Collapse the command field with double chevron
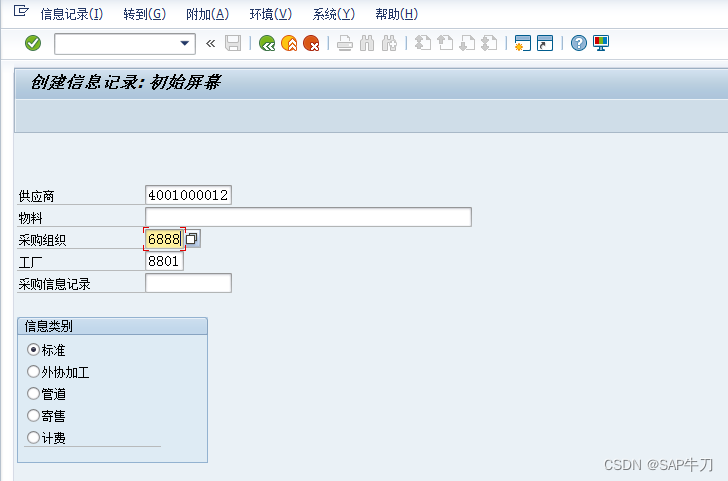This screenshot has width=728, height=481. point(210,44)
